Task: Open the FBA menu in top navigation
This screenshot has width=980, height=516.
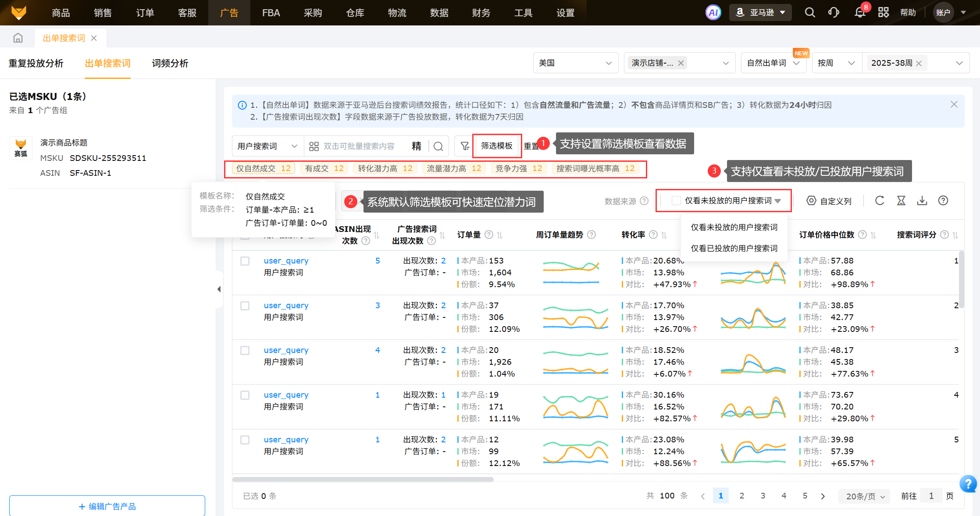Action: (x=271, y=13)
